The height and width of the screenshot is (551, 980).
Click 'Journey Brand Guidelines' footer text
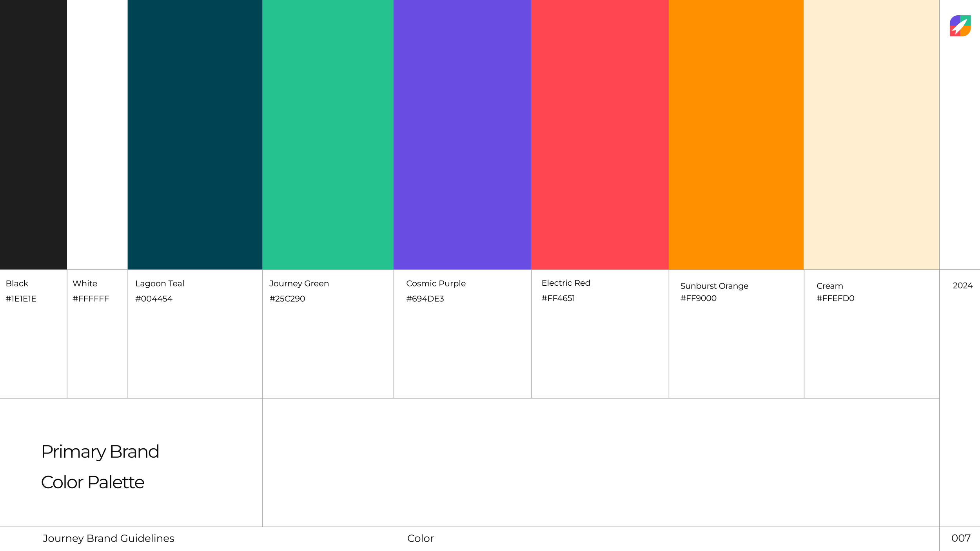(x=108, y=538)
